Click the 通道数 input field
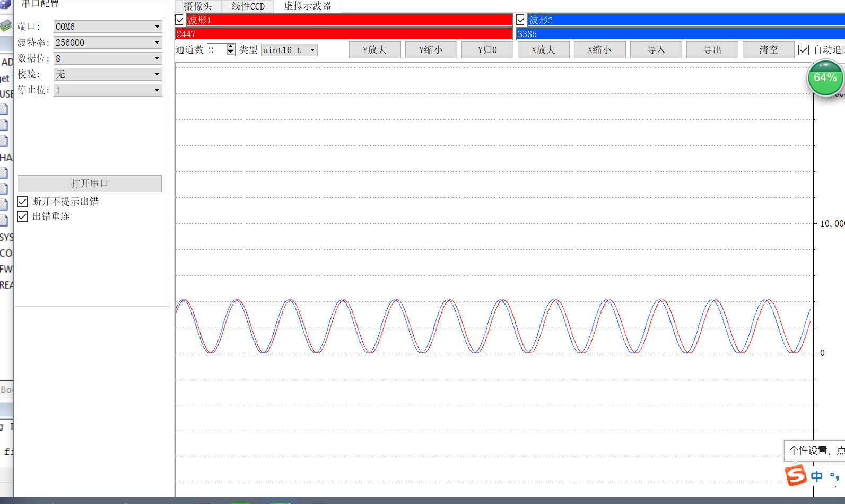Viewport: 845px width, 504px height. pyautogui.click(x=216, y=50)
